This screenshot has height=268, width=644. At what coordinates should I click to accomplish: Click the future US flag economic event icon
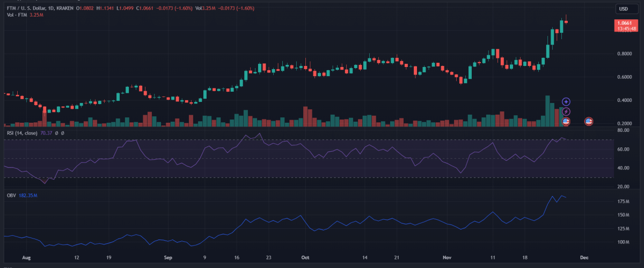(x=588, y=122)
